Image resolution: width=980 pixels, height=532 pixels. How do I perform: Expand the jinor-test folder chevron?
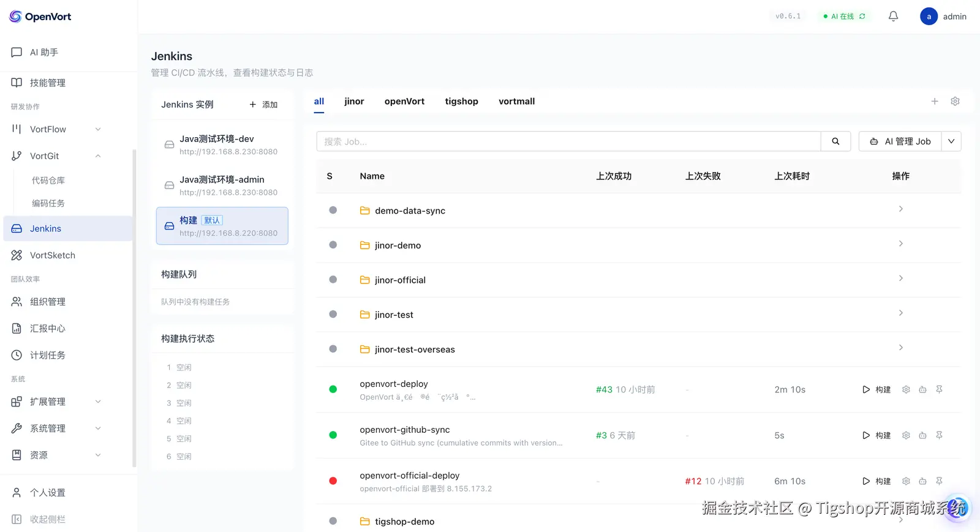[900, 313]
